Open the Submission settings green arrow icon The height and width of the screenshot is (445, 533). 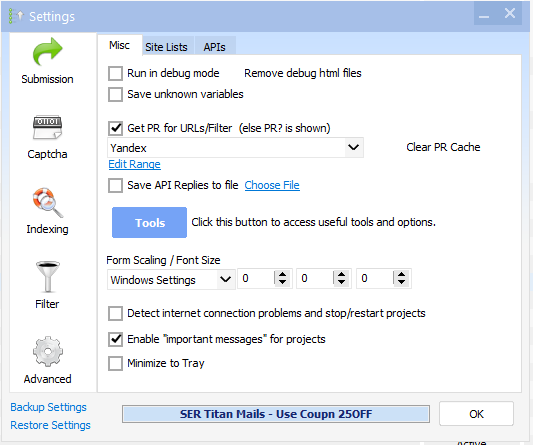[48, 51]
